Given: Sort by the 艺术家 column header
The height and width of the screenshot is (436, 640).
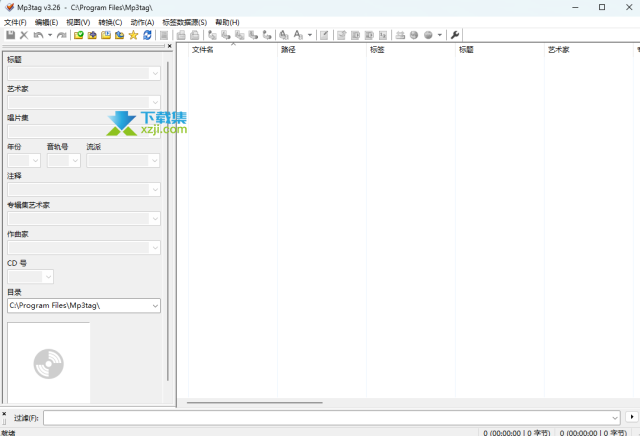Looking at the screenshot, I should click(x=589, y=50).
